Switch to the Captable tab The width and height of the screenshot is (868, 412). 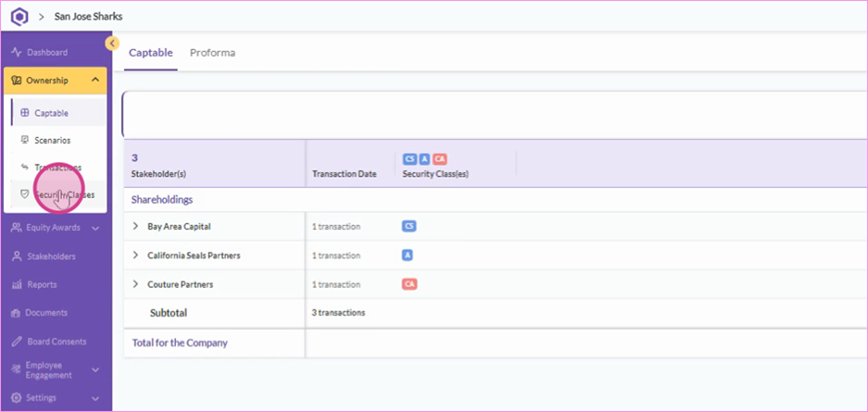pos(151,53)
